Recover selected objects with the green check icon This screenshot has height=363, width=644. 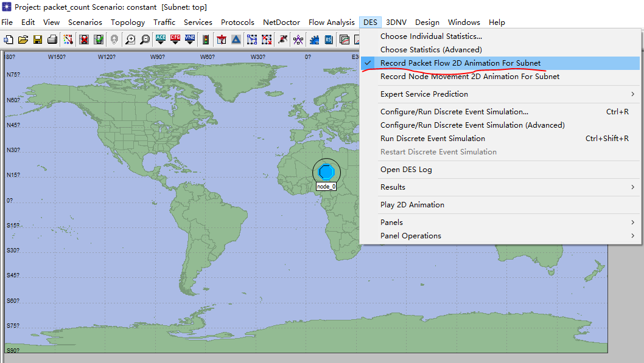tap(98, 39)
